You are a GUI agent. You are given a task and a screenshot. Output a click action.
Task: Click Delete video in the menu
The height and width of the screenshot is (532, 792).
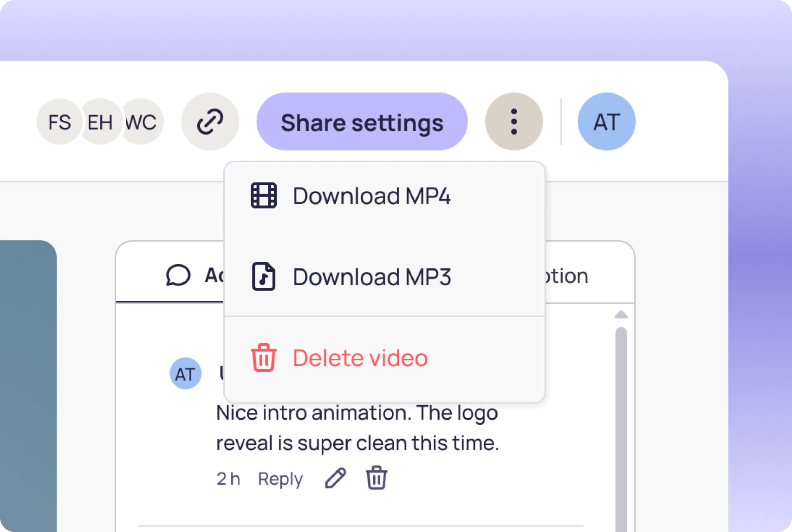[x=360, y=358]
